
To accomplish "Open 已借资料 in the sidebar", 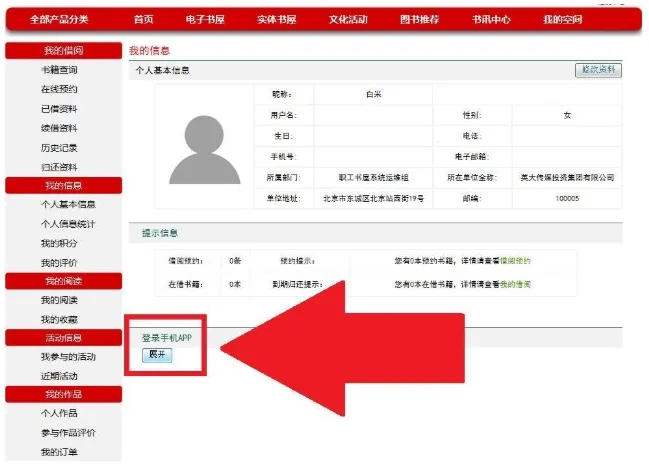I will (x=59, y=109).
